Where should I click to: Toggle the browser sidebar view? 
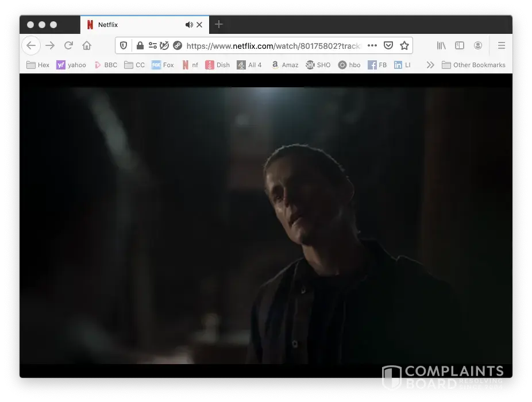pos(460,45)
